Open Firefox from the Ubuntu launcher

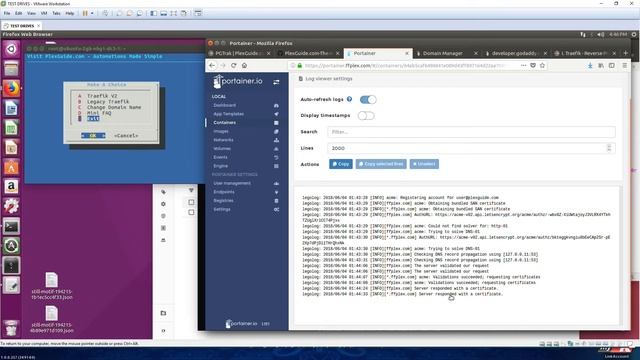pyautogui.click(x=11, y=89)
